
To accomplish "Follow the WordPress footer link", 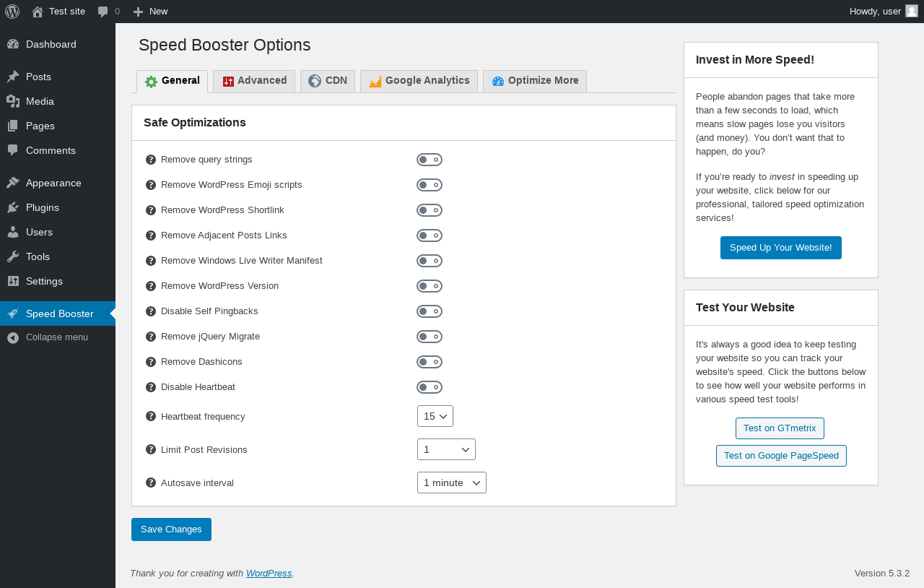I will click(269, 574).
